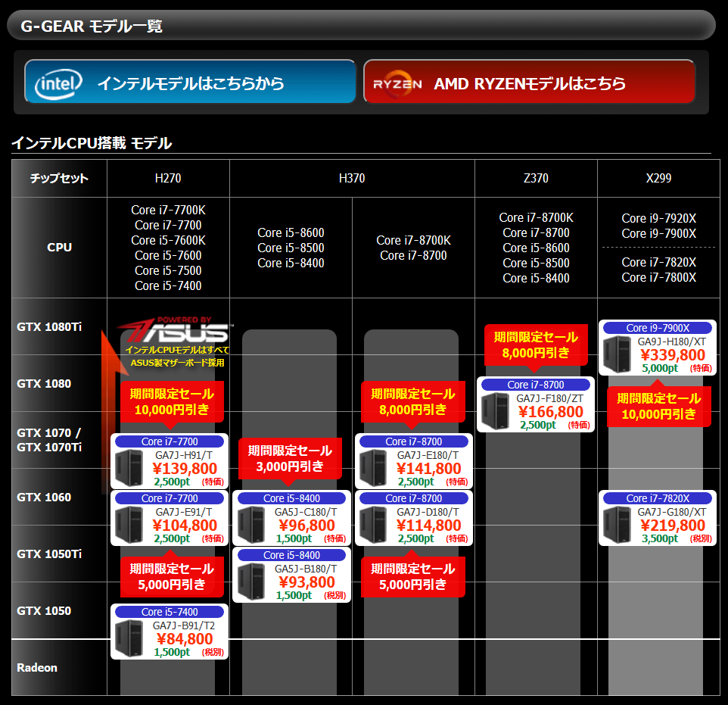Screen dimensions: 728x705
Task: Click the Core i7-7700K CPU text
Action: coord(168,210)
